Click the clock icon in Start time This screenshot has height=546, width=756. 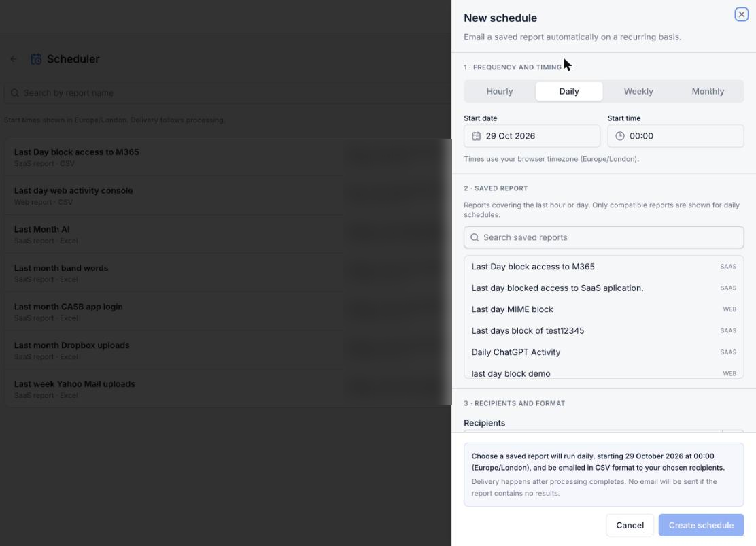619,136
